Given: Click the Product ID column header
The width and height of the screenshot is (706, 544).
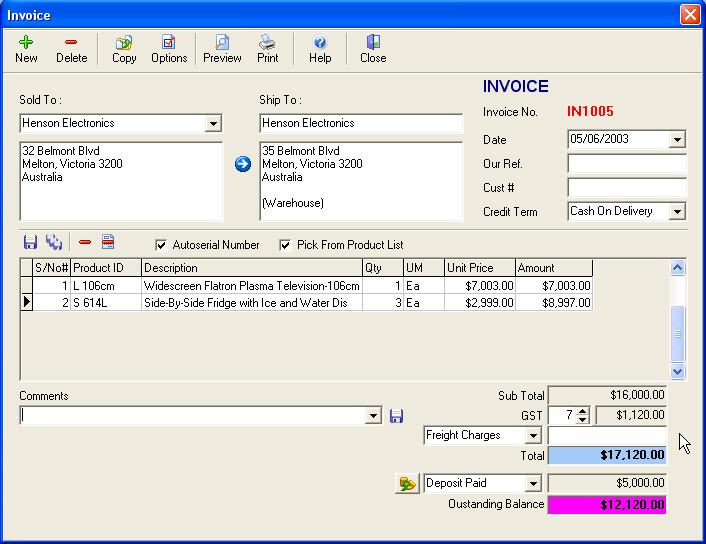Looking at the screenshot, I should coord(105,268).
